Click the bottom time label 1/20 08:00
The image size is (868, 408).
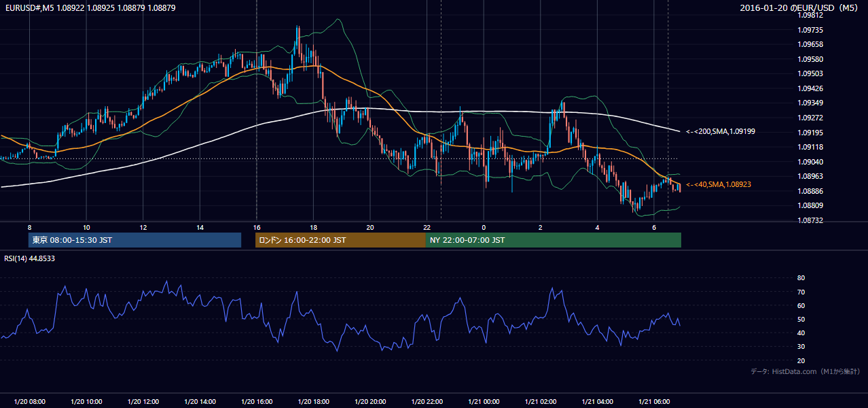pyautogui.click(x=29, y=402)
